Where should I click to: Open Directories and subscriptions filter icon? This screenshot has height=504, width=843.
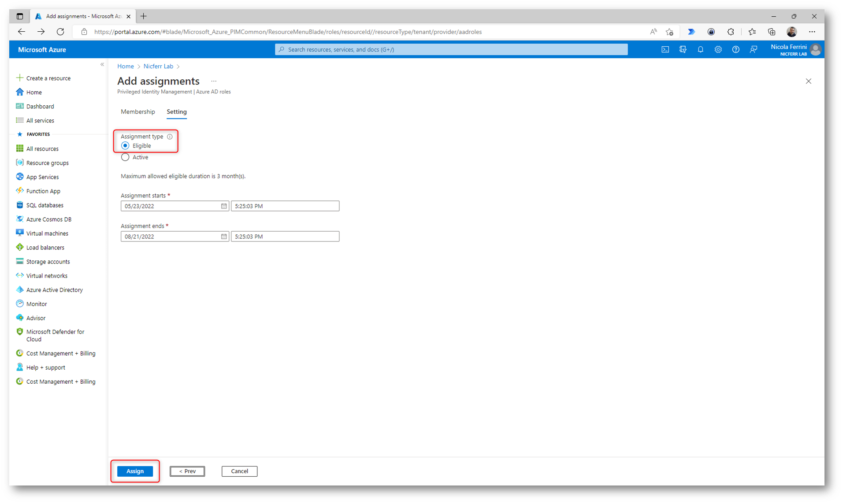[x=683, y=49]
